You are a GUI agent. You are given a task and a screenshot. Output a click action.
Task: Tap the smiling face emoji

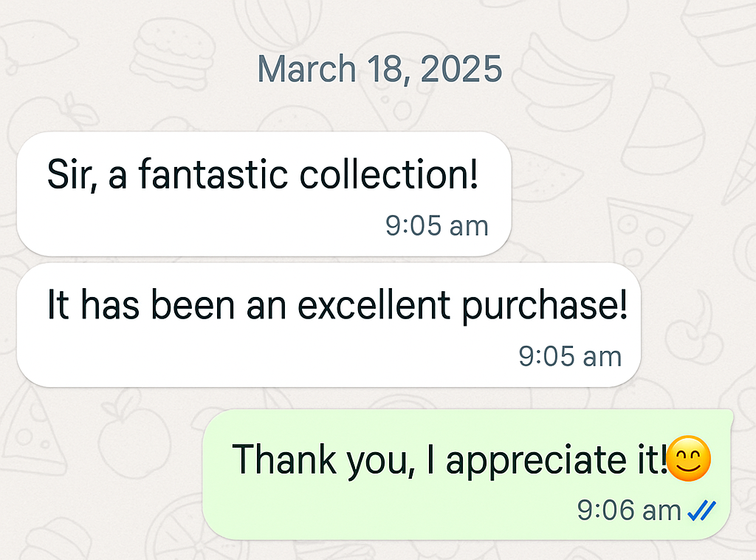tap(689, 458)
